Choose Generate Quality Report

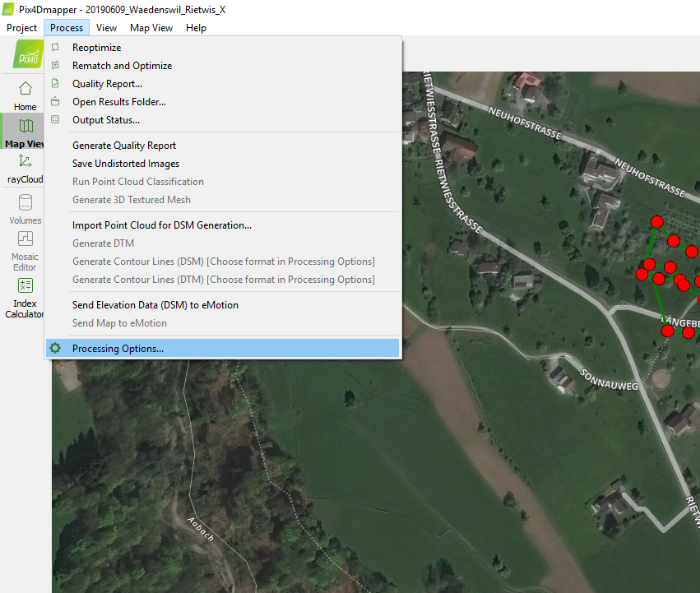point(123,145)
